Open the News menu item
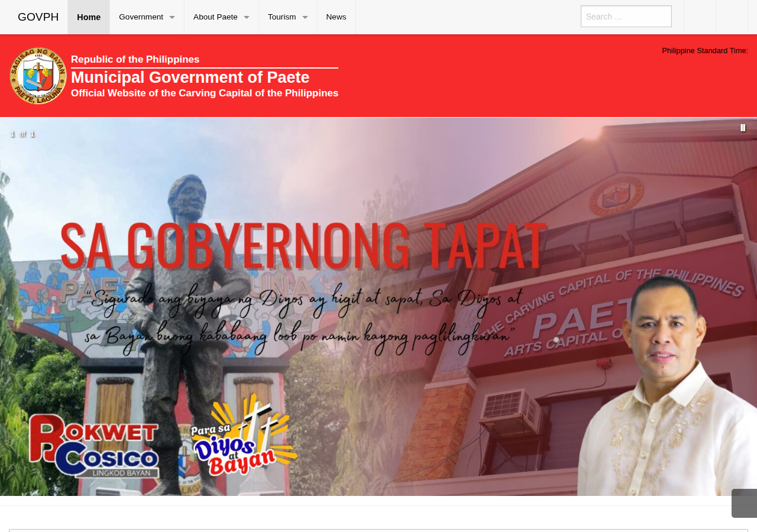Viewport: 757px width, 532px height. [337, 17]
